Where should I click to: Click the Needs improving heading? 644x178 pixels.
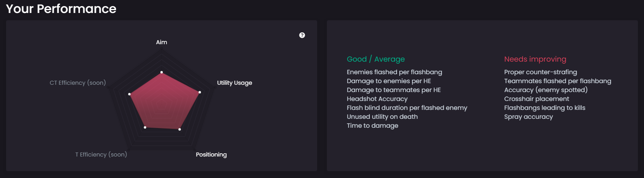tap(535, 59)
